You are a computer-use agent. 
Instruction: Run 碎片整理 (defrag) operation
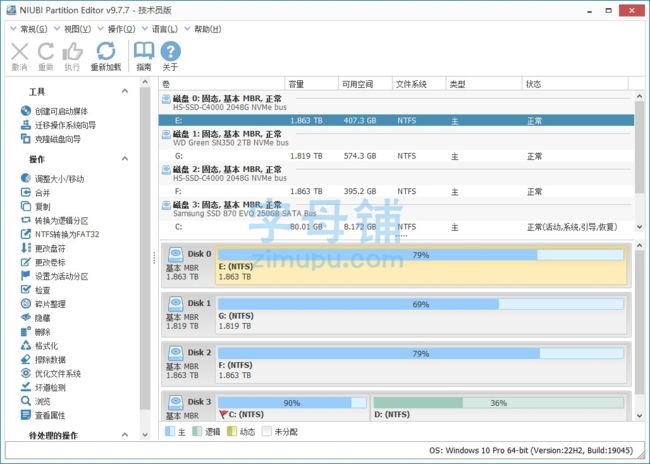[43, 304]
